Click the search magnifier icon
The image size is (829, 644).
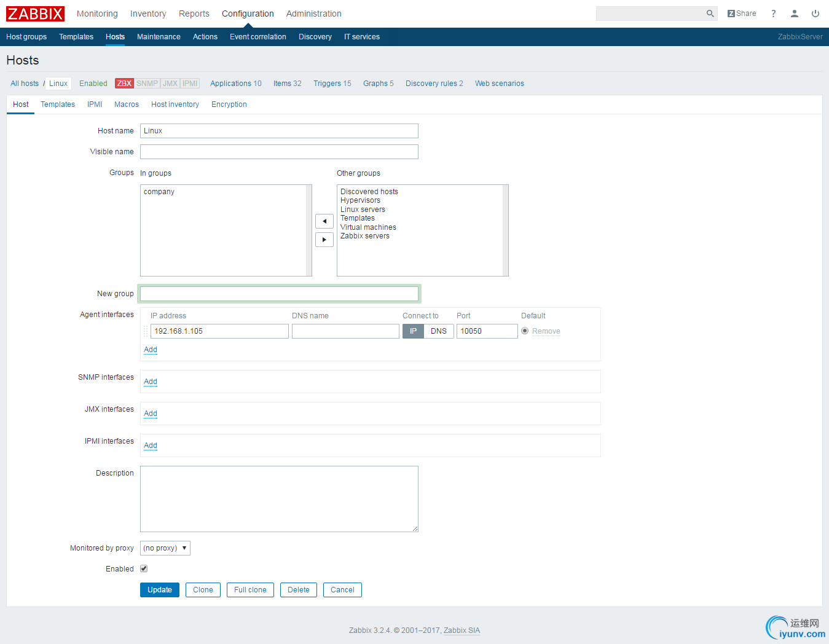(x=710, y=14)
